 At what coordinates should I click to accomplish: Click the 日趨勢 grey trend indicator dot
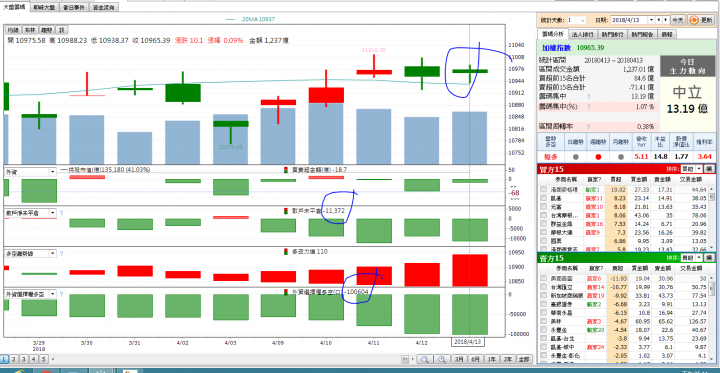click(576, 157)
